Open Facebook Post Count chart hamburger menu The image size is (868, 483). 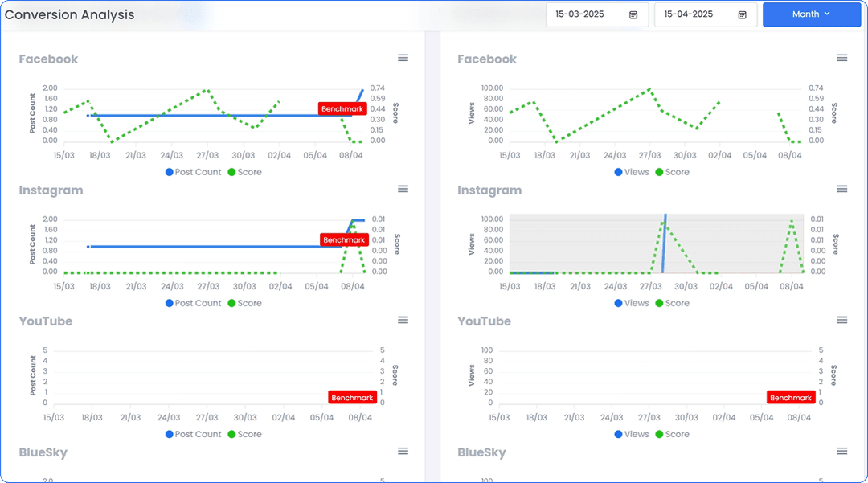coord(403,58)
